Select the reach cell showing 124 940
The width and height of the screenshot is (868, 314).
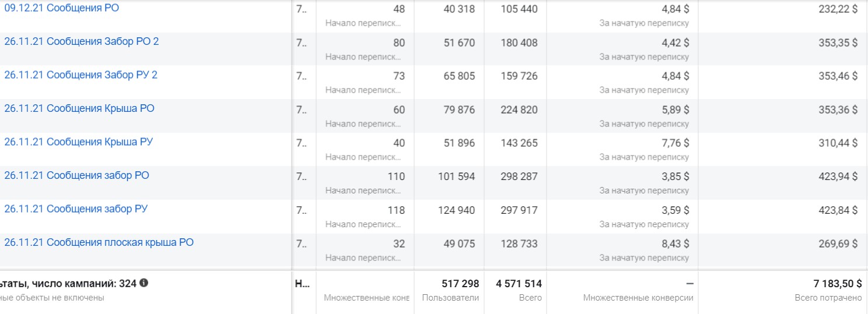click(x=449, y=216)
